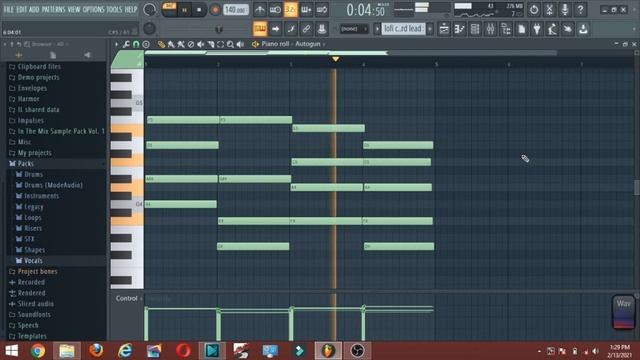This screenshot has width=640, height=360.
Task: Open the (none) snap dropdown
Action: (353, 29)
